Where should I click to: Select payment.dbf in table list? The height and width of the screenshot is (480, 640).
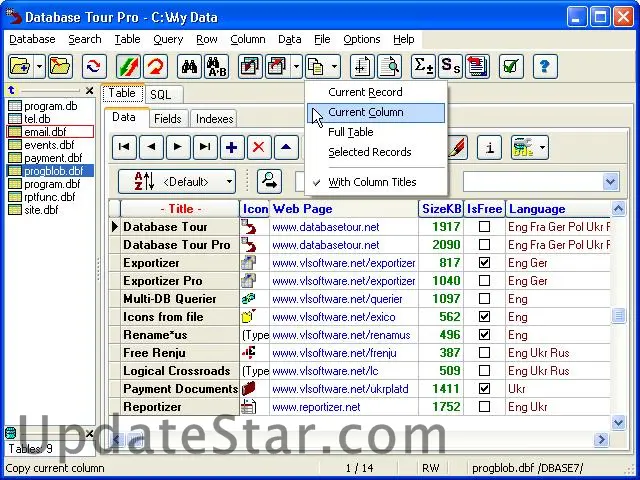click(x=50, y=158)
